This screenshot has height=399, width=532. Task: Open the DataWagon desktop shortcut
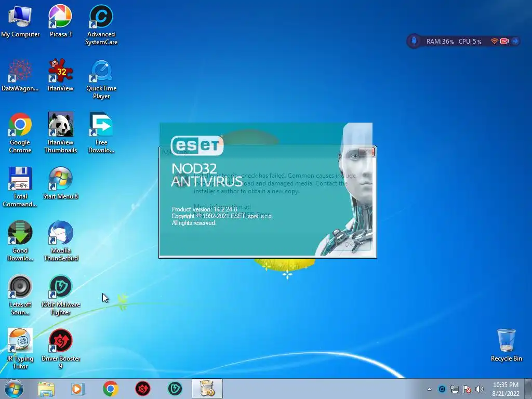pos(20,75)
